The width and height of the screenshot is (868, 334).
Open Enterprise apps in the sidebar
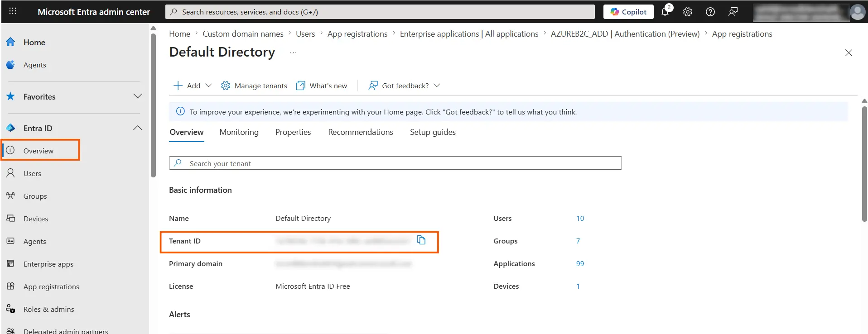(48, 264)
